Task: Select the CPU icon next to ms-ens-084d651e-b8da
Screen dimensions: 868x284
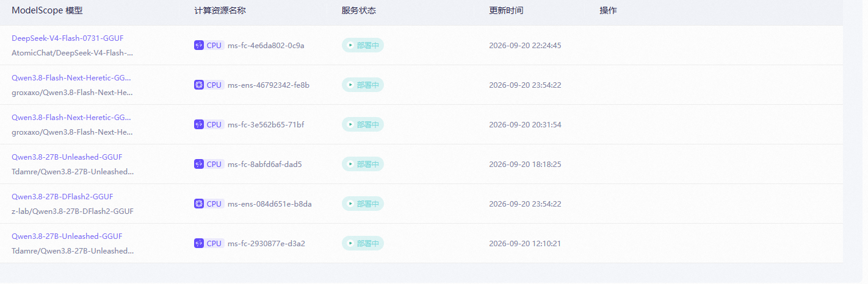Action: [x=199, y=204]
